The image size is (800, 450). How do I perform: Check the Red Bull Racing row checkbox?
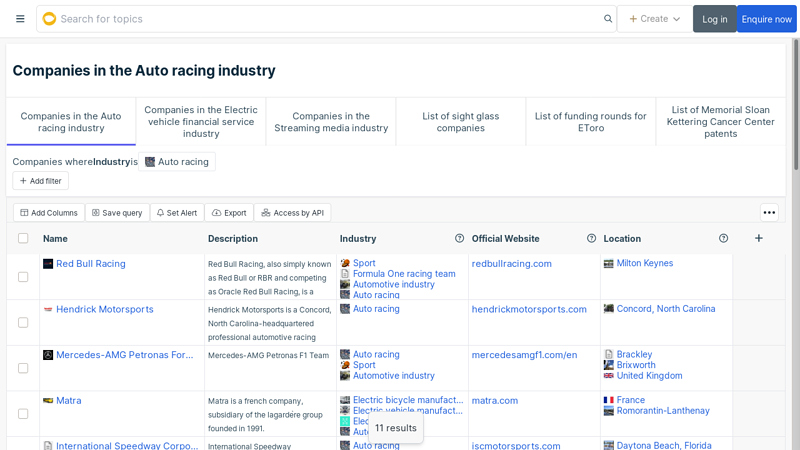[23, 277]
